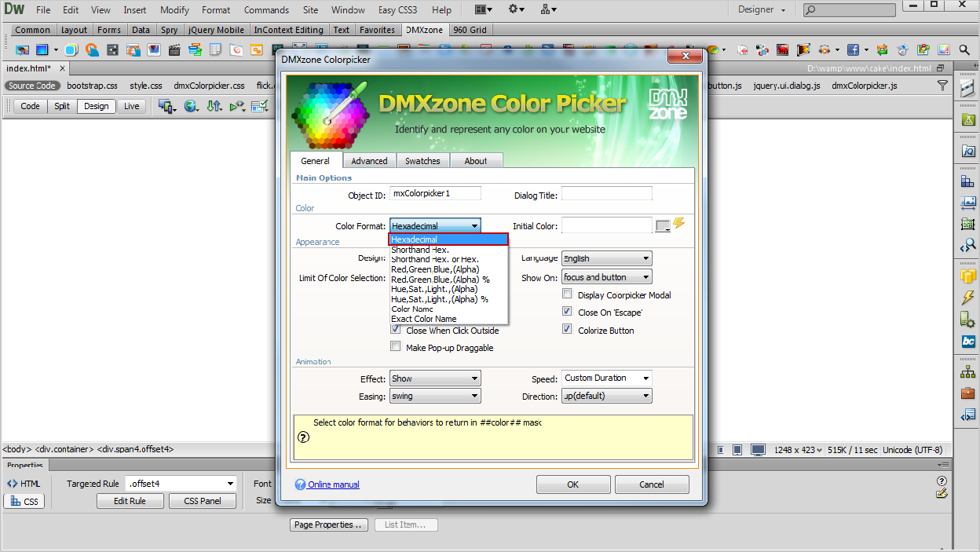The width and height of the screenshot is (980, 552).
Task: Open the Easy CSS3 menu
Action: (398, 10)
